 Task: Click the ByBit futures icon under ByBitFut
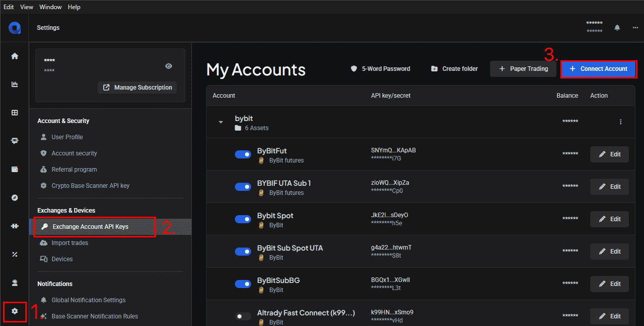tap(262, 160)
